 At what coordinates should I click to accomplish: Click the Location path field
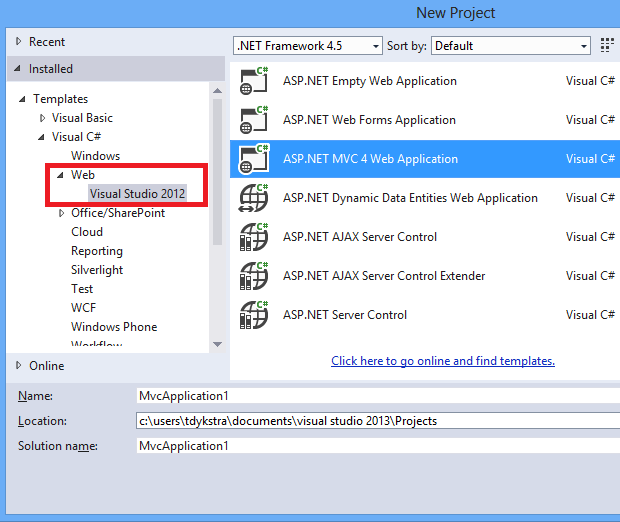pos(378,421)
